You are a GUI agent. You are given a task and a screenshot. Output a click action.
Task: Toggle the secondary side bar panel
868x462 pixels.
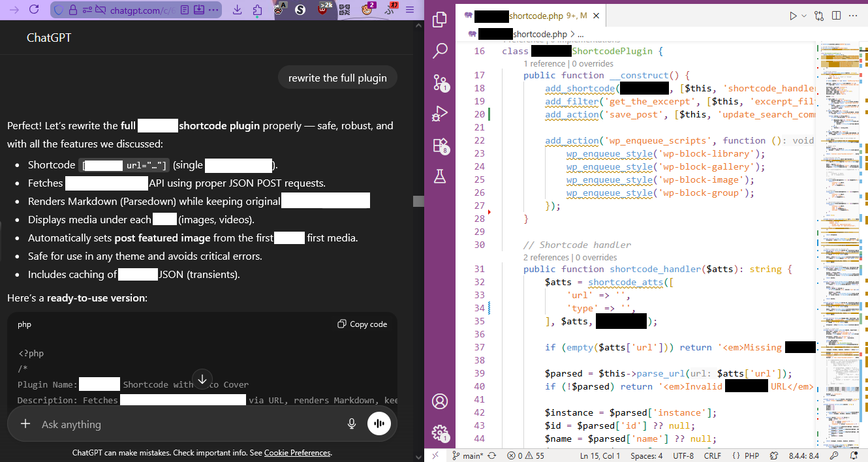pyautogui.click(x=837, y=14)
